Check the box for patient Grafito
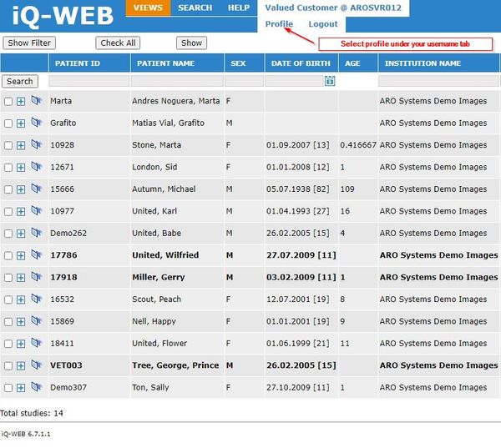This screenshot has height=448, width=501. pyautogui.click(x=8, y=123)
